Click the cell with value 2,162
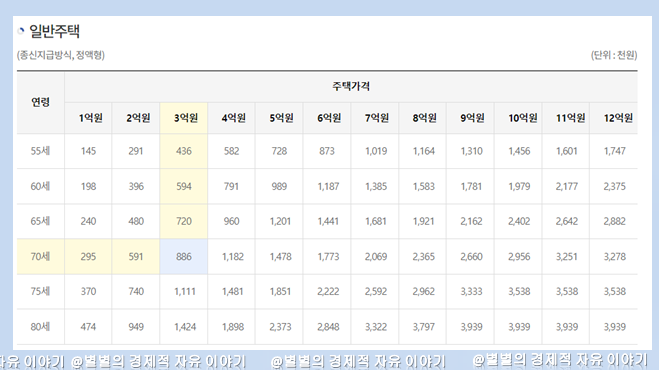The image size is (659, 370). coord(470,221)
